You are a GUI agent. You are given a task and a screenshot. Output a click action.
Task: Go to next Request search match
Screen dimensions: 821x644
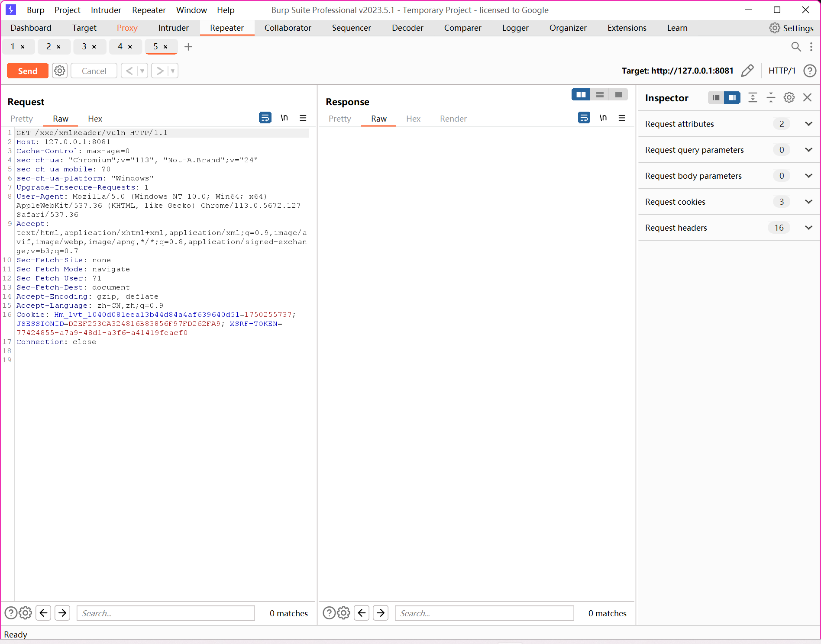[x=62, y=613]
